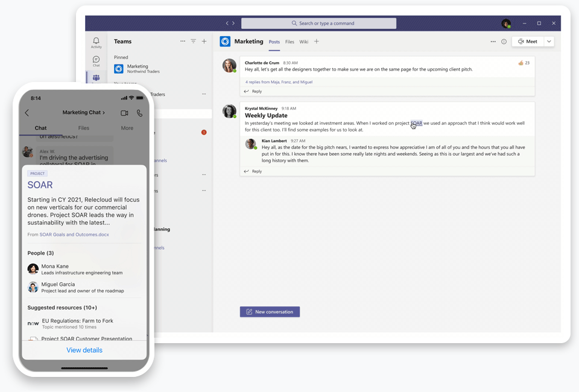Select the More tab on the phone
This screenshot has height=392, width=579.
point(127,128)
